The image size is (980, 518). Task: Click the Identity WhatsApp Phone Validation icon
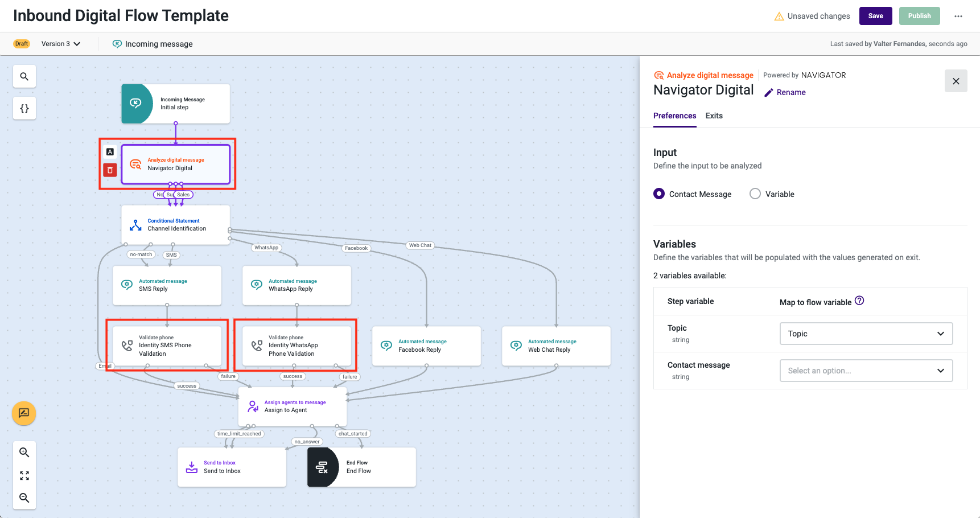[x=257, y=346]
